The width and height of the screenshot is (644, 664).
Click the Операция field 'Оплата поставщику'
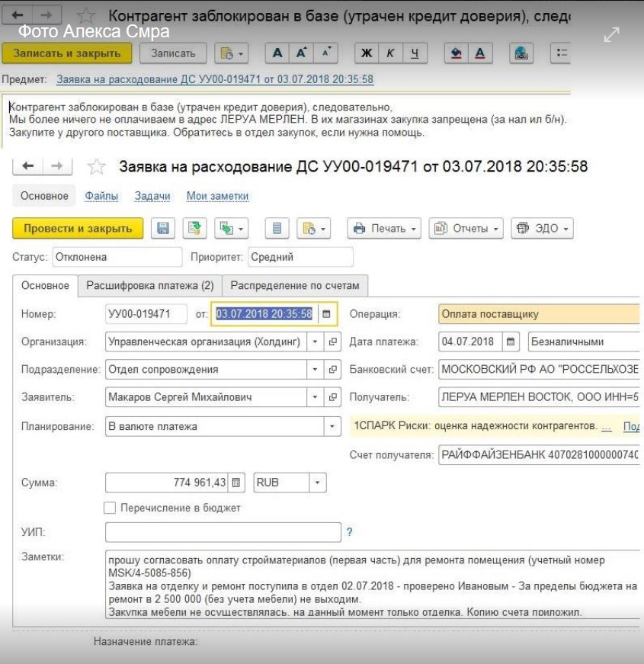click(x=539, y=314)
